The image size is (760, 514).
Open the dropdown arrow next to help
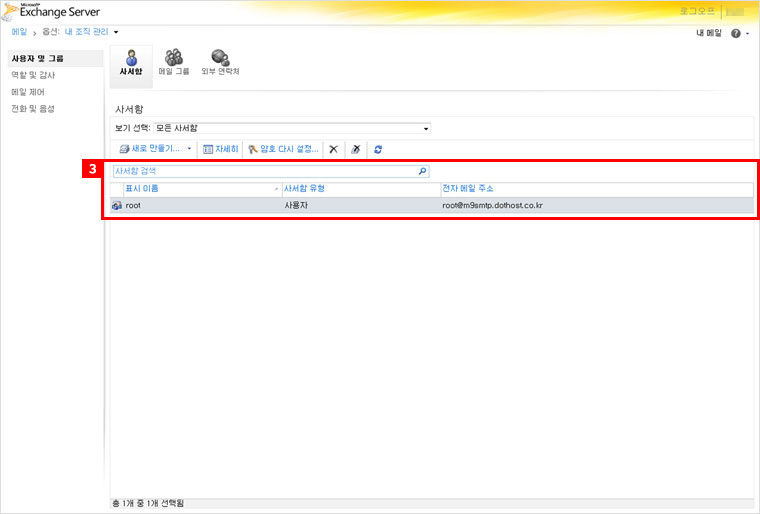pyautogui.click(x=748, y=33)
